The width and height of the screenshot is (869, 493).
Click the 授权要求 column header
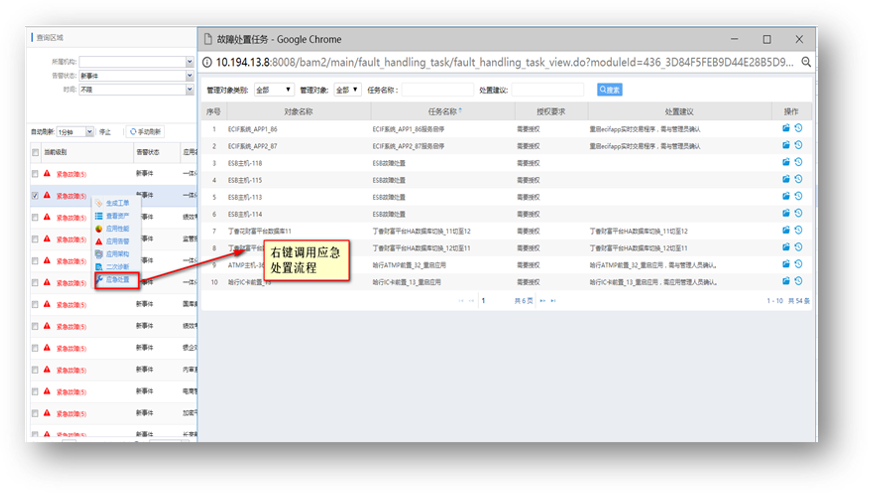coord(551,111)
